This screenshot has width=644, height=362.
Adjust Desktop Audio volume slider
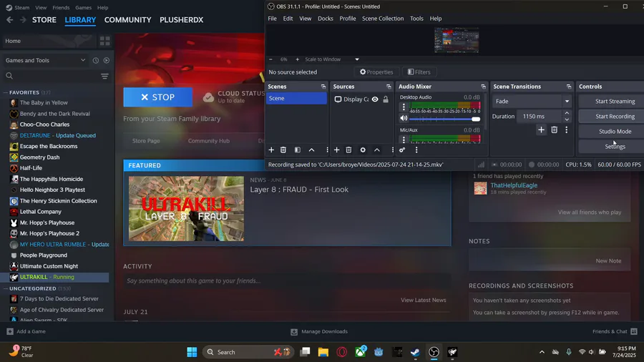tap(445, 119)
